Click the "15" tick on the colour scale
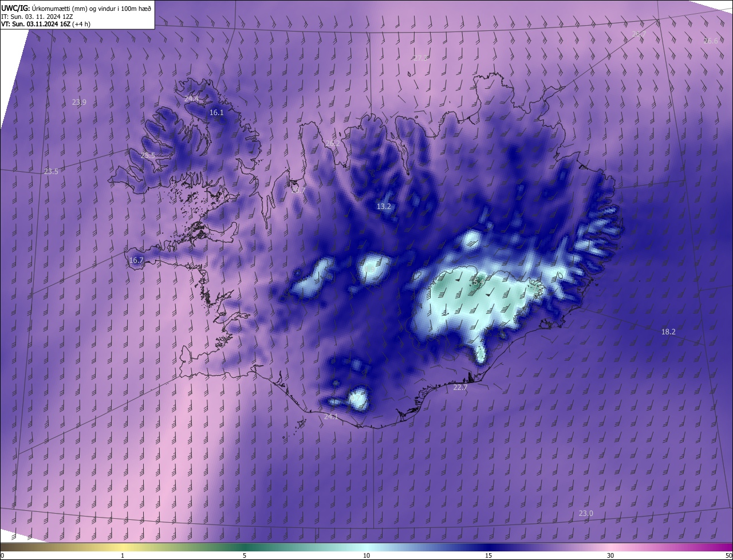733x560 pixels. (488, 555)
